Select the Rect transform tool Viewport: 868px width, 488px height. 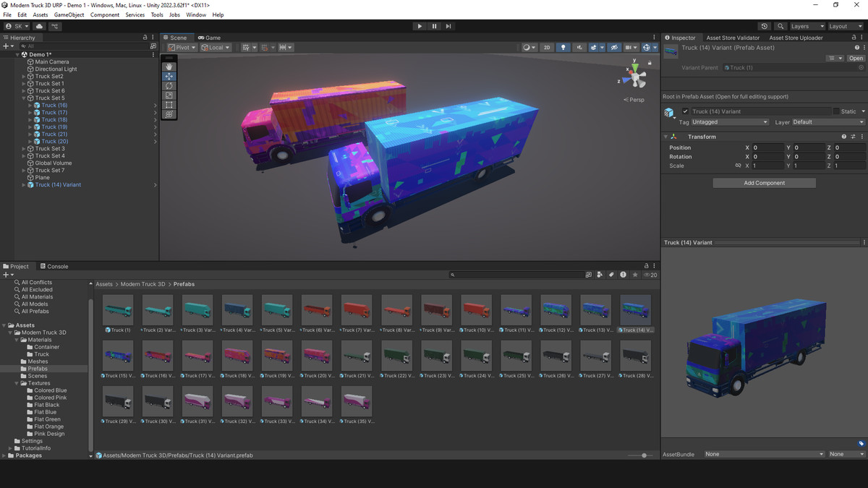(169, 105)
